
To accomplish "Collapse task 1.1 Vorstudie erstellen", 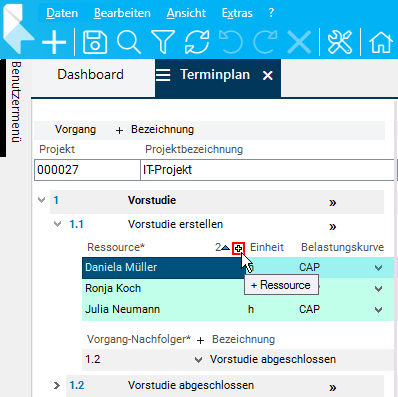I will pyautogui.click(x=58, y=224).
